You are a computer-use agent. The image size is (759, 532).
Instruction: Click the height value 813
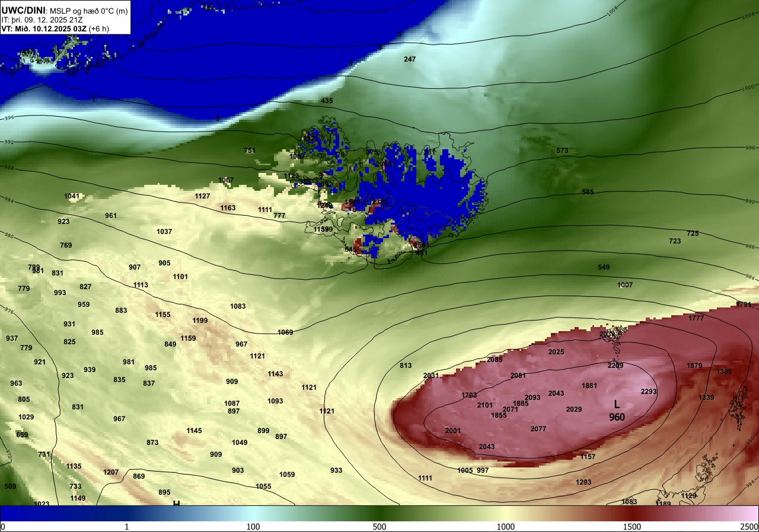point(406,366)
